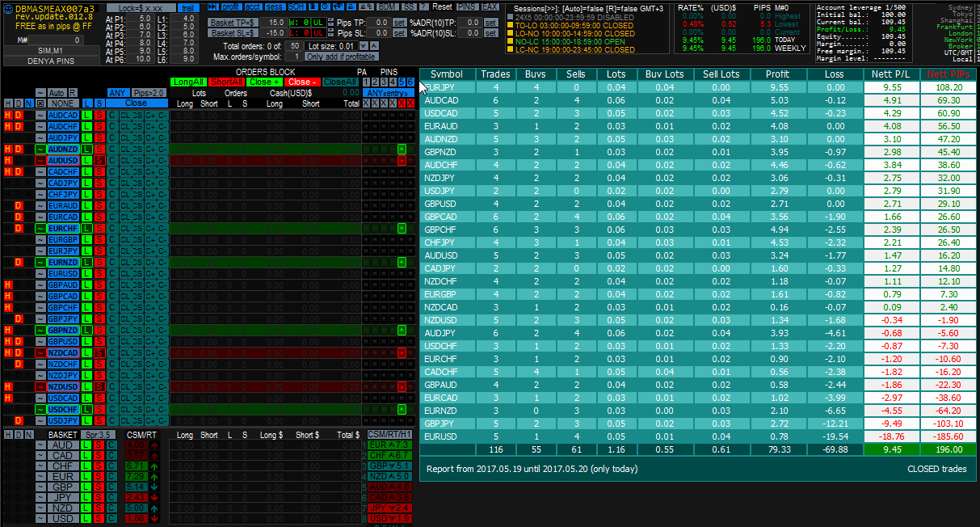Click the Basket TP=$ button
Image resolution: width=980 pixels, height=527 pixels.
233,23
